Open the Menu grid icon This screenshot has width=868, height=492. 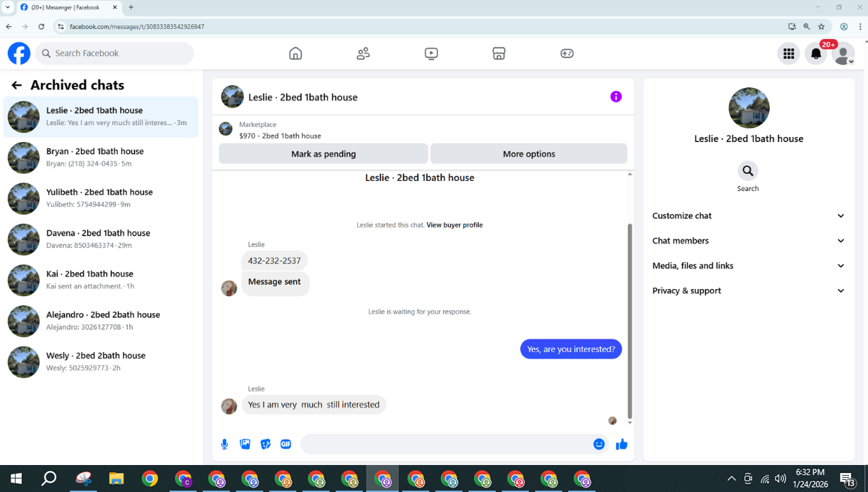coord(788,53)
